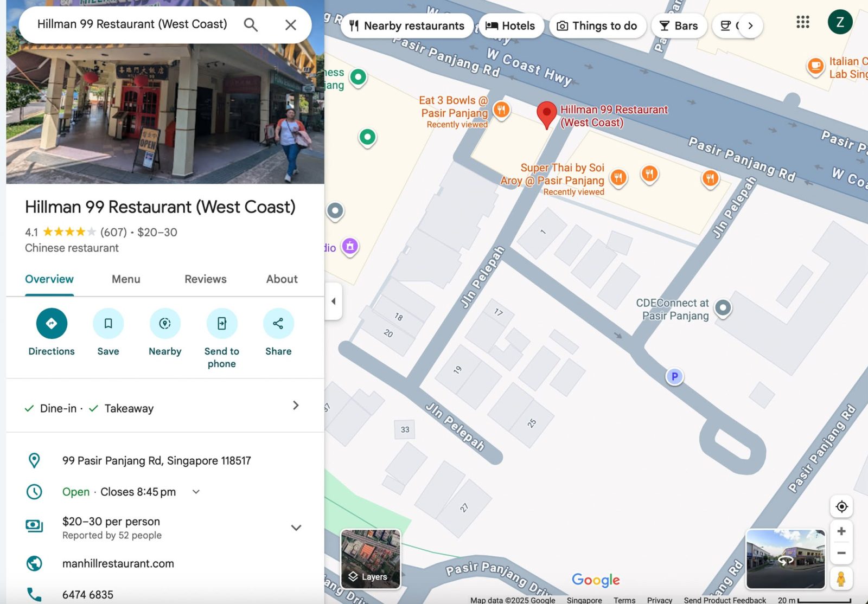This screenshot has height=604, width=868.
Task: Switch to the Overview tab
Action: pyautogui.click(x=49, y=279)
